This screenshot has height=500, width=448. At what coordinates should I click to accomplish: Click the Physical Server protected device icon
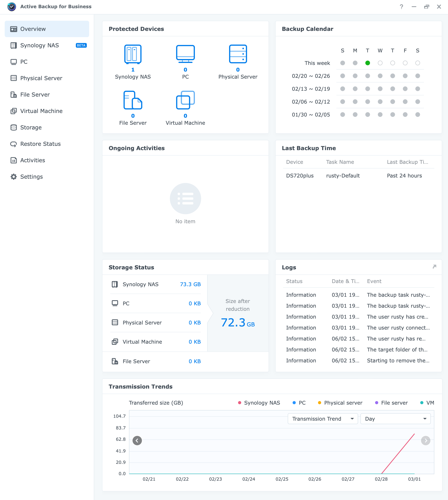(x=238, y=54)
